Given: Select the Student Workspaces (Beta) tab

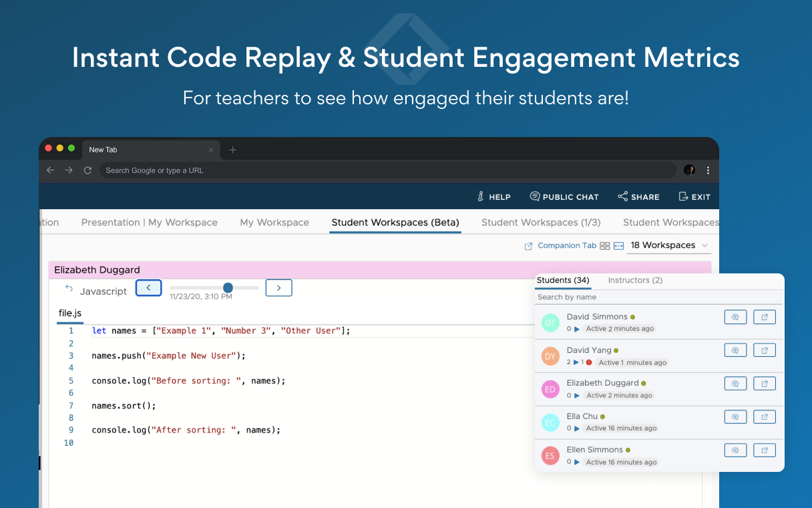Looking at the screenshot, I should pos(395,223).
